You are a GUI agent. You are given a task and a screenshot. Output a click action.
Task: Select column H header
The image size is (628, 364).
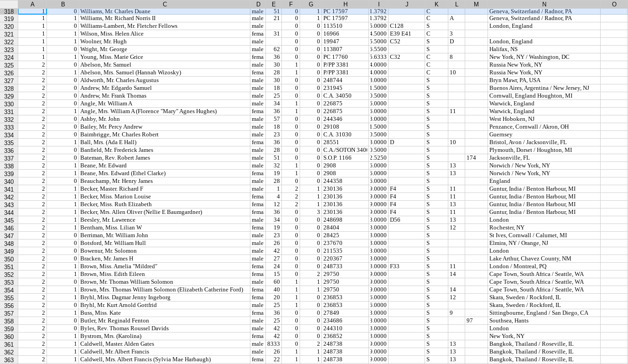(345, 4)
